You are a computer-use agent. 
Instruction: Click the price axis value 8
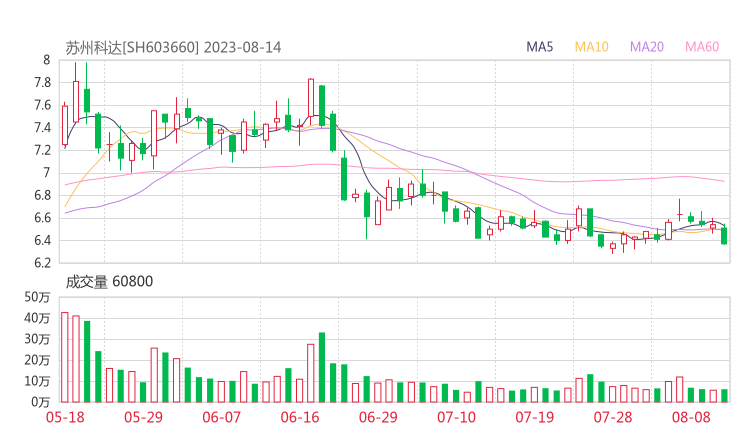click(x=46, y=60)
